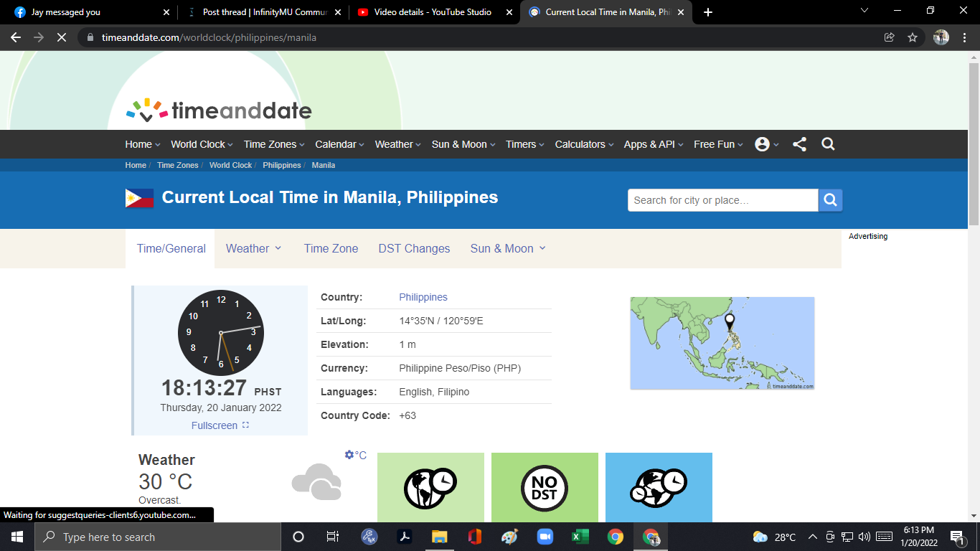Open site search magnifier in navigation bar

[x=828, y=144]
